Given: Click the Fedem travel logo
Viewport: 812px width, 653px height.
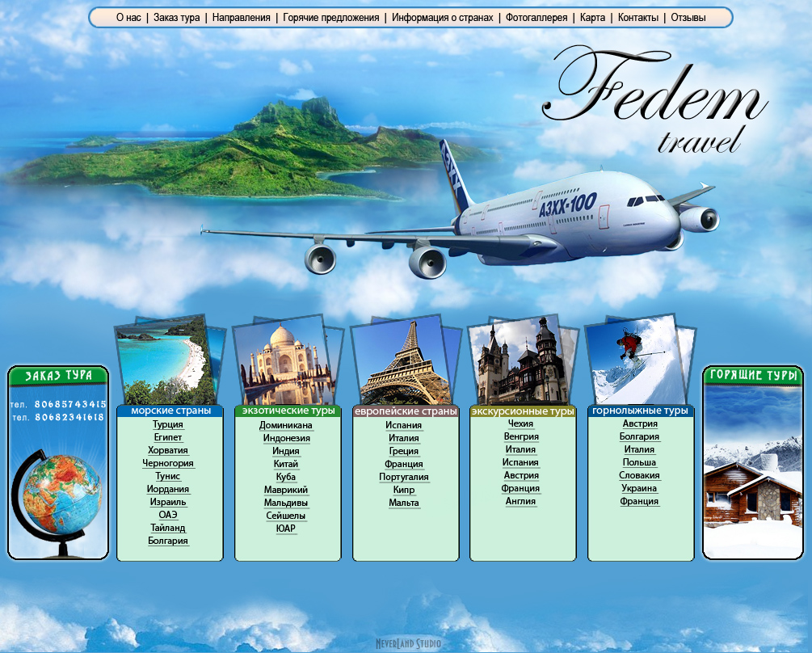Looking at the screenshot, I should click(x=655, y=101).
